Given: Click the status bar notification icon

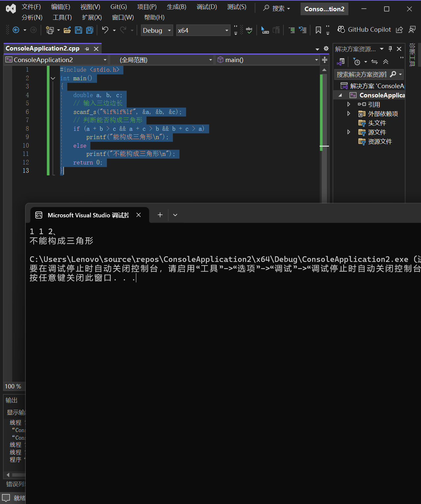Looking at the screenshot, I should (6, 498).
